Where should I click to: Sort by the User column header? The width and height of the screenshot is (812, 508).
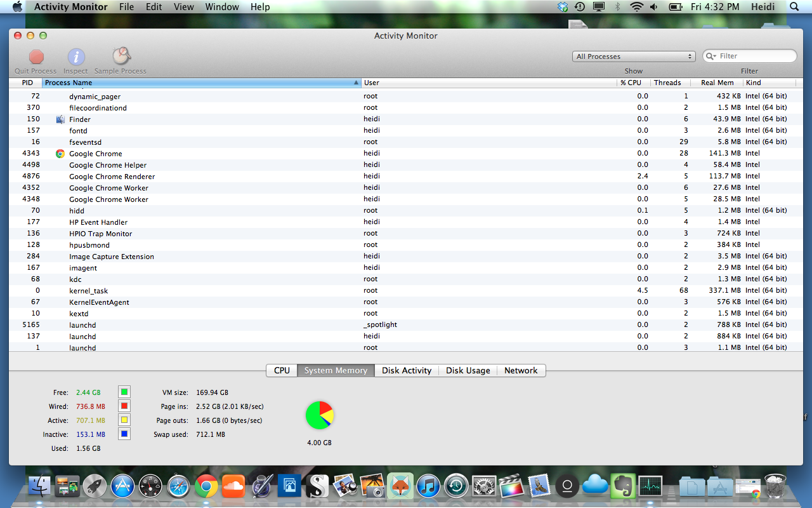(489, 83)
